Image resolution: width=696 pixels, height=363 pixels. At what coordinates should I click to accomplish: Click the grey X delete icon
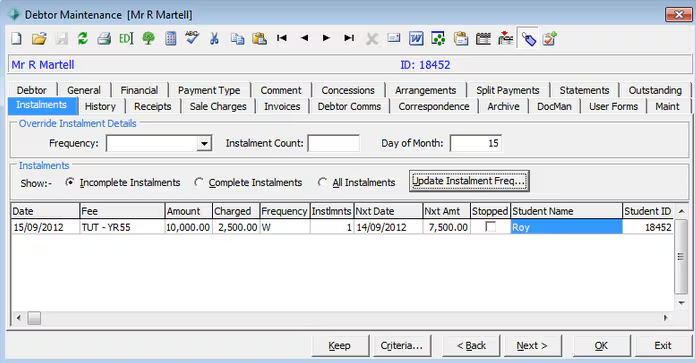coord(372,39)
